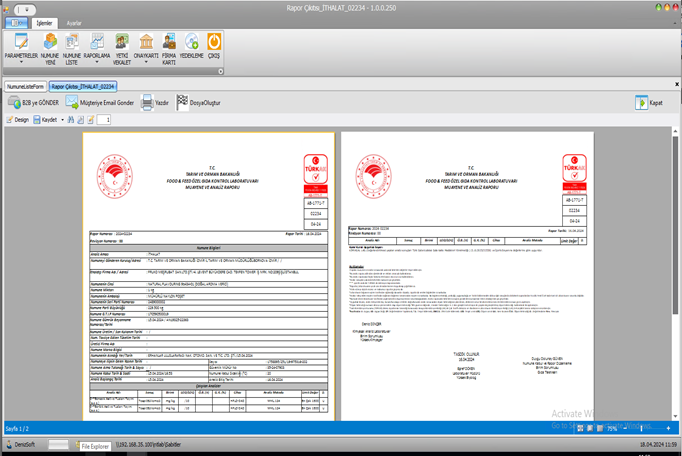The width and height of the screenshot is (682, 456).
Task: Click the vertical scrollbar up arrow
Action: point(675,131)
